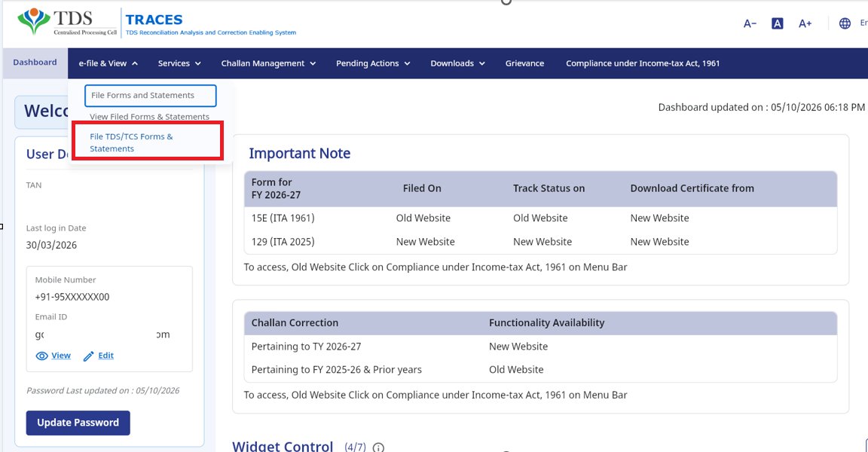Click info icon beside Widget Control
The height and width of the screenshot is (452, 868).
click(x=378, y=447)
